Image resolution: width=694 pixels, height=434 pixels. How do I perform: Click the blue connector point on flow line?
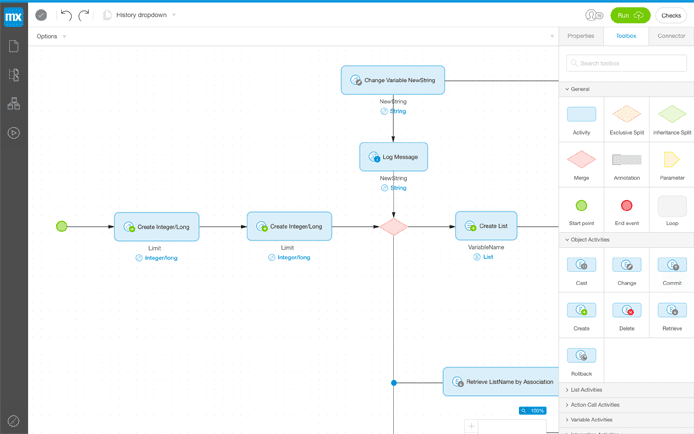click(x=393, y=383)
